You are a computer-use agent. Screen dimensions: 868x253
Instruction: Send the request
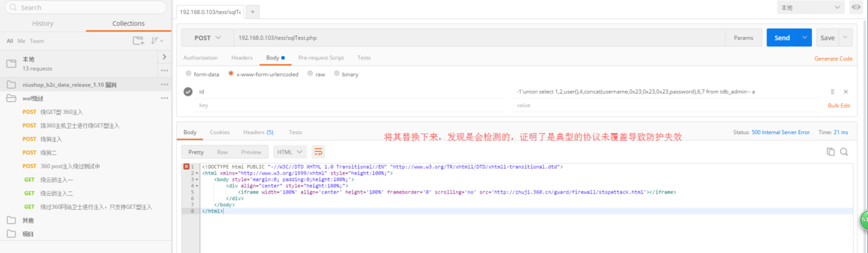click(x=782, y=38)
